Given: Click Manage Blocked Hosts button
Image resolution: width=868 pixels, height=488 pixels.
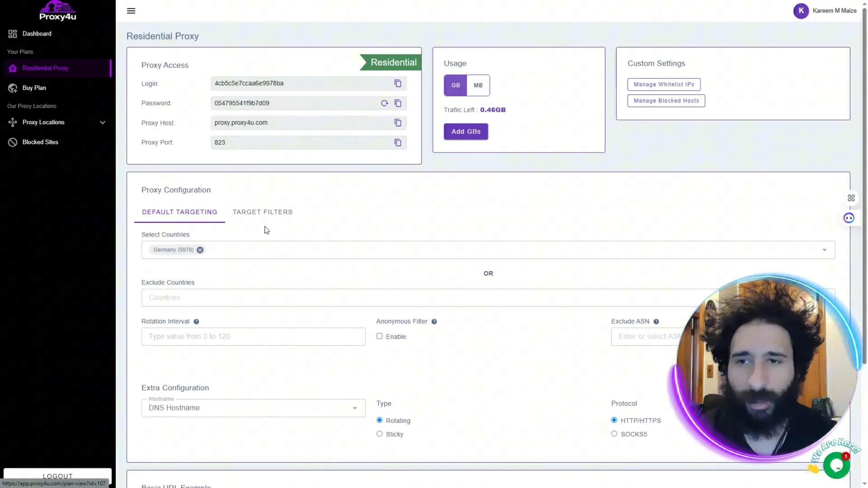Looking at the screenshot, I should pyautogui.click(x=666, y=101).
